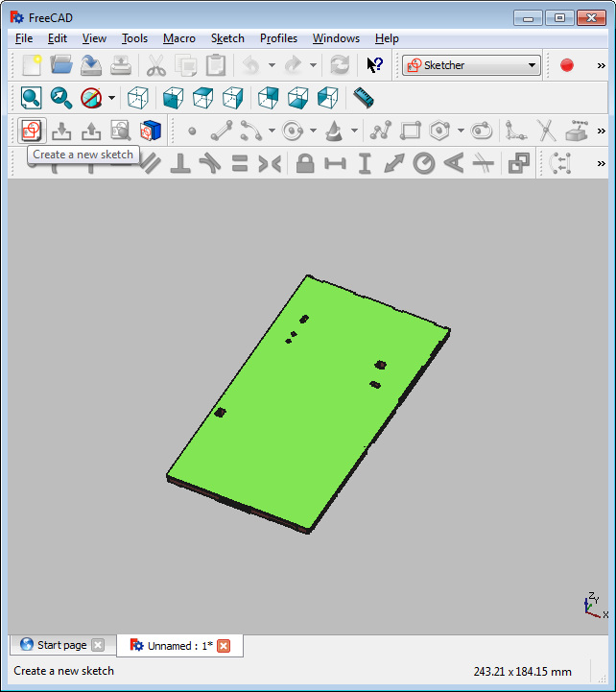Expand the sketcher geometry toolbar overflow chevron
616x692 pixels.
(x=601, y=131)
